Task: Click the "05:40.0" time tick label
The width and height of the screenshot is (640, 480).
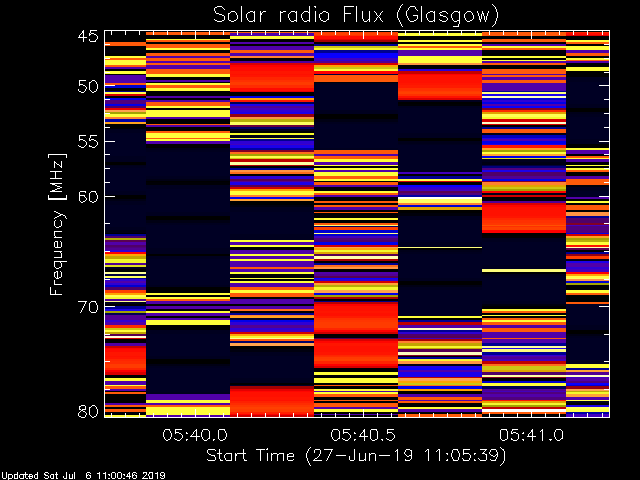Action: (x=195, y=435)
